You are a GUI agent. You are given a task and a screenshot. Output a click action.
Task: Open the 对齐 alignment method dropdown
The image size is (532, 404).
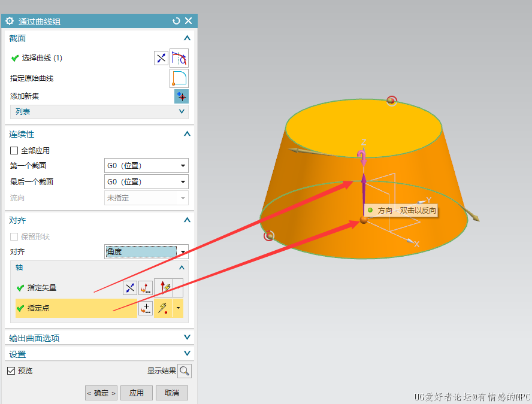coord(146,252)
